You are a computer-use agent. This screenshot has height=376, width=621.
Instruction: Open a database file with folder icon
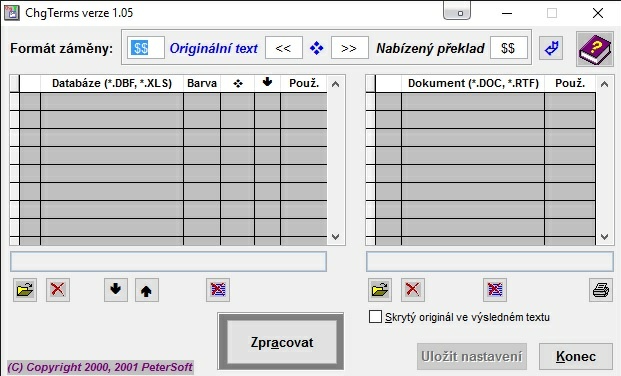[25, 290]
